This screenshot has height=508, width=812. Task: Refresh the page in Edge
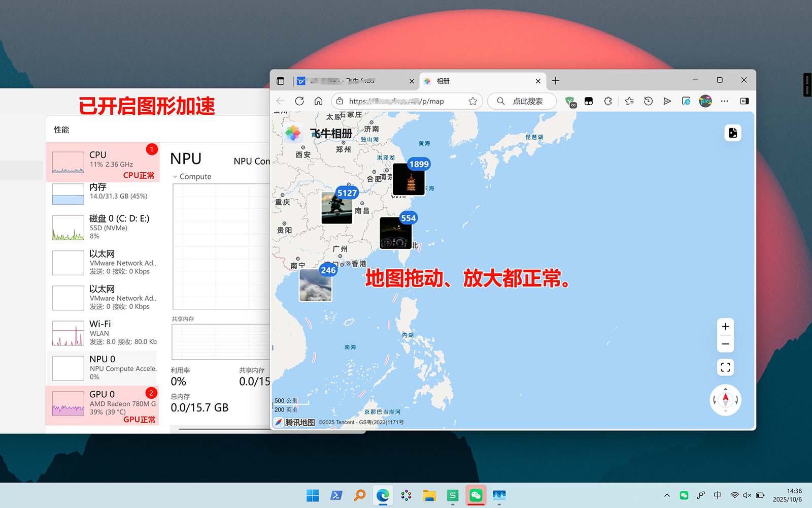(x=299, y=101)
